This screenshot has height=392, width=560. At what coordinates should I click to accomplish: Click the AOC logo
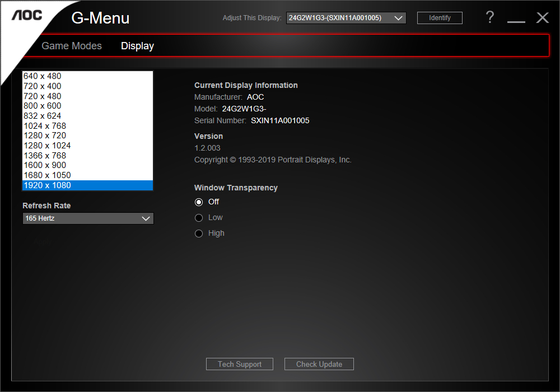(27, 15)
